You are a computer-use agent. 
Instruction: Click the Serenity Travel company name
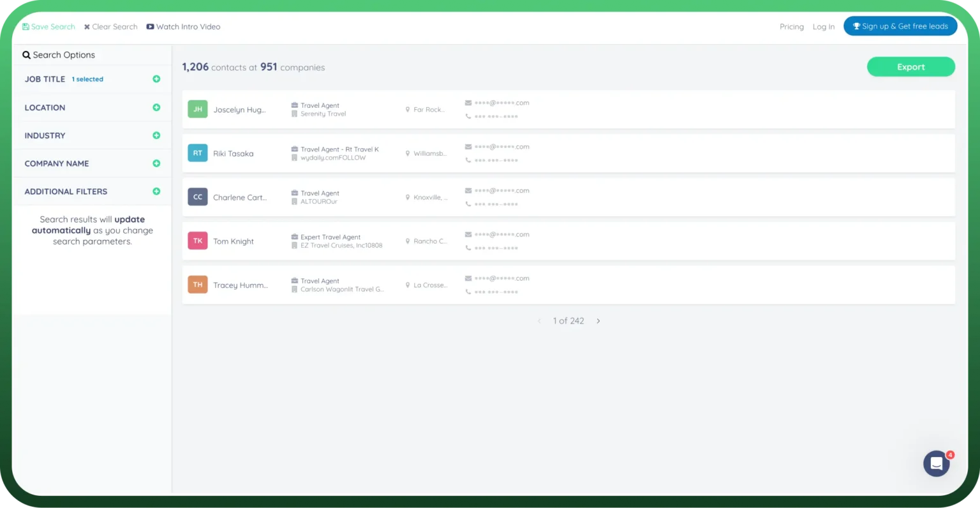(x=323, y=114)
